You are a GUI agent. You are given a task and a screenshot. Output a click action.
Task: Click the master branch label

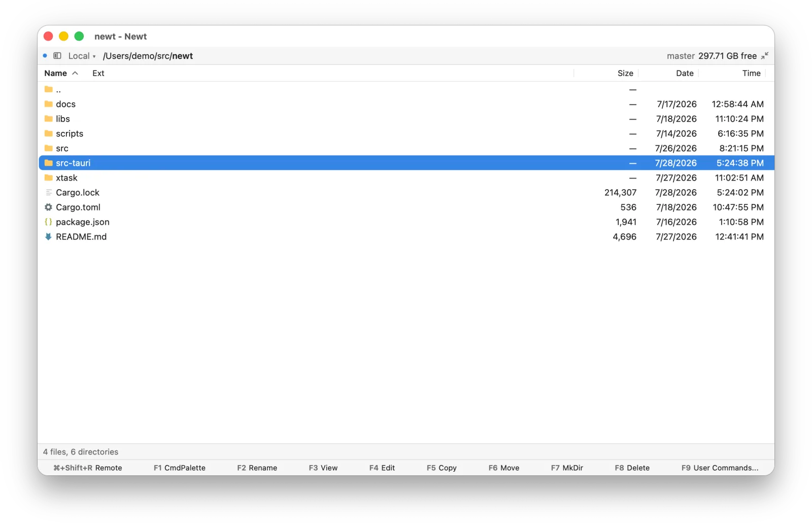pyautogui.click(x=681, y=56)
